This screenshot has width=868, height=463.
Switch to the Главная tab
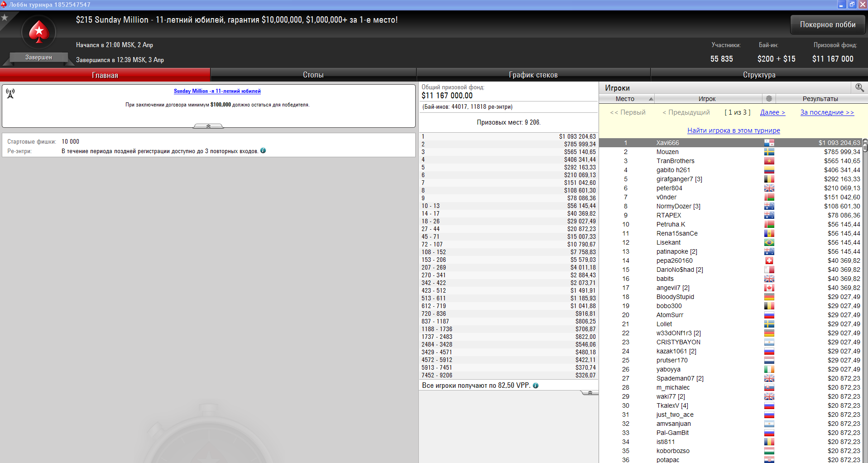[x=105, y=75]
